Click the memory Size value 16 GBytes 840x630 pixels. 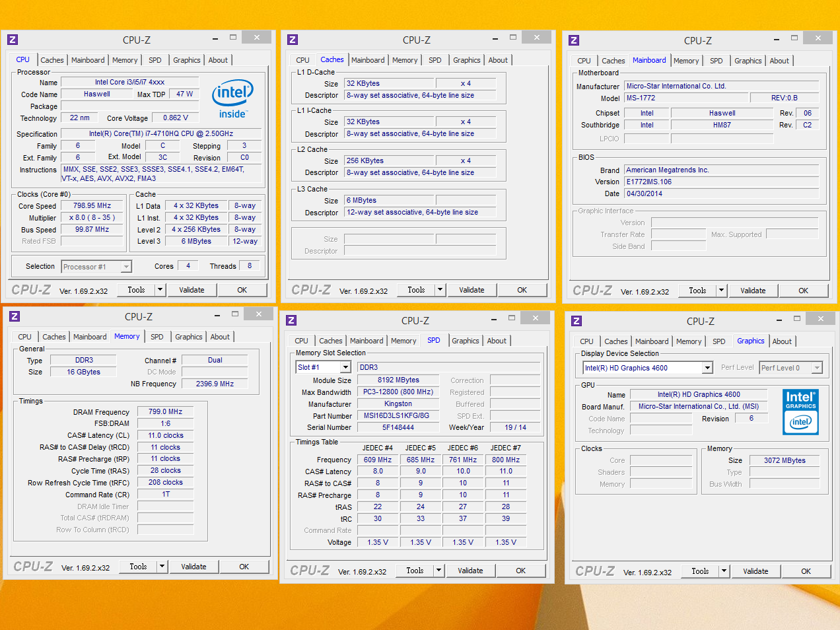point(84,372)
